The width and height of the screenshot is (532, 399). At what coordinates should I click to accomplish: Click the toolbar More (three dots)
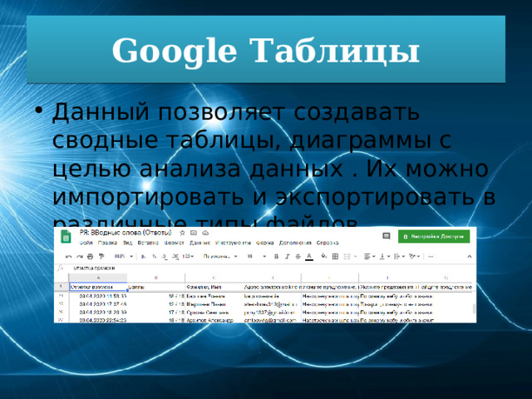click(x=431, y=257)
